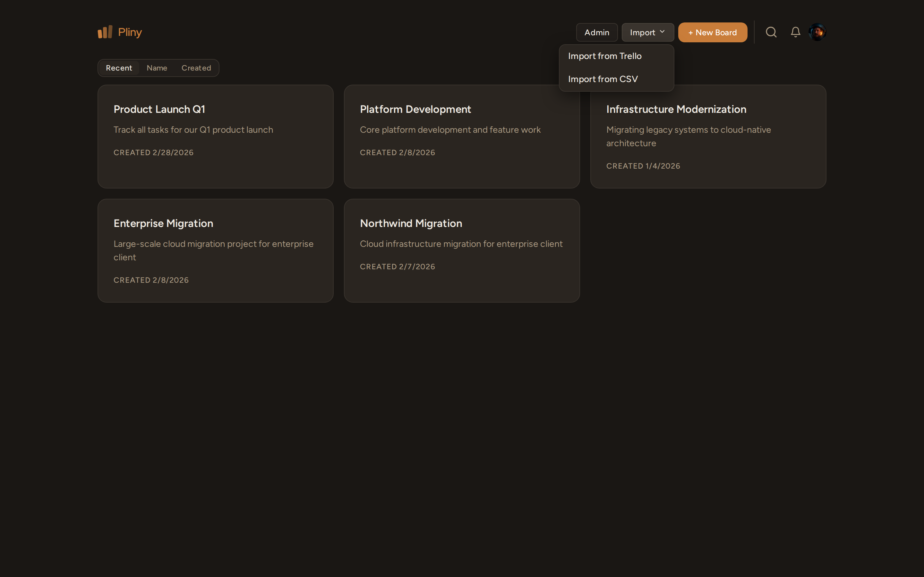
Task: Open the user avatar profile menu
Action: click(817, 32)
